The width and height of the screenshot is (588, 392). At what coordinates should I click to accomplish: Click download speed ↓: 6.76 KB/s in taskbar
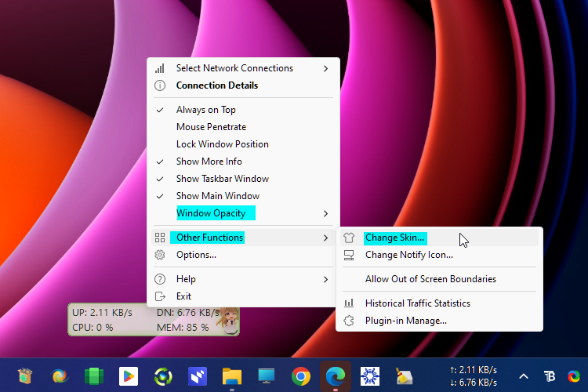click(474, 383)
